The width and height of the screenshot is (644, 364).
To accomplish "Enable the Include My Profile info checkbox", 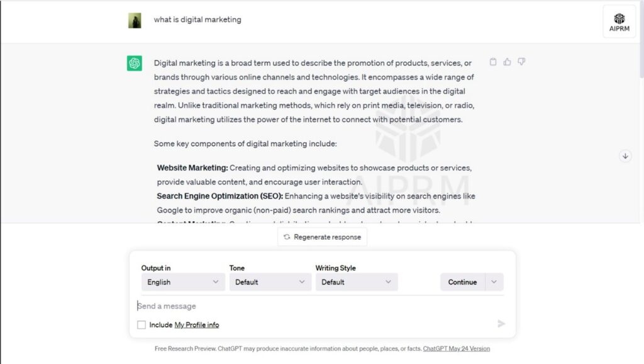I will pos(142,325).
